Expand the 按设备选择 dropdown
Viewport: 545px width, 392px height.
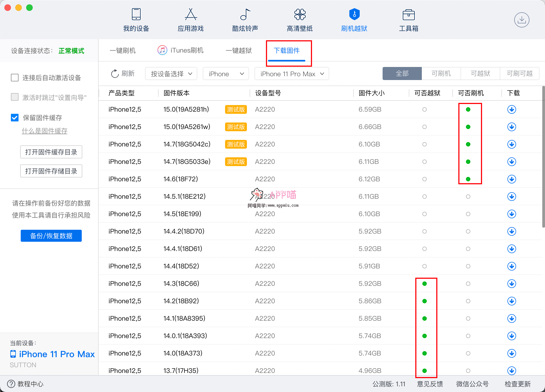[x=171, y=74]
